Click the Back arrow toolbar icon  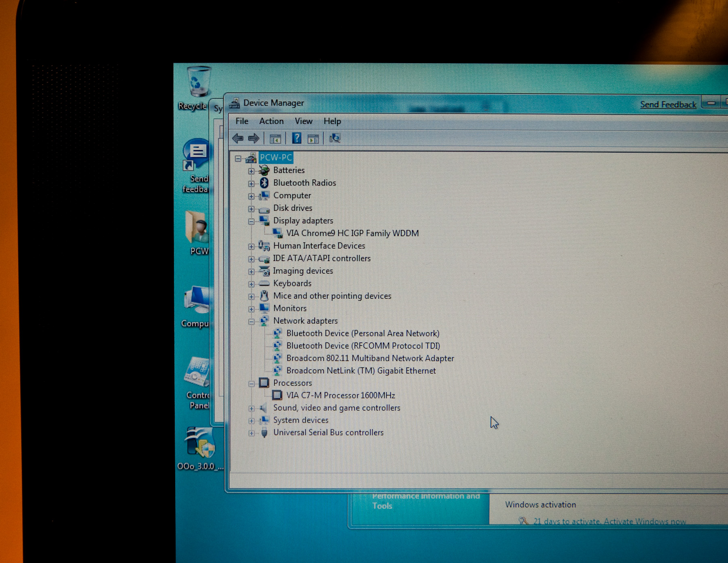(x=238, y=138)
